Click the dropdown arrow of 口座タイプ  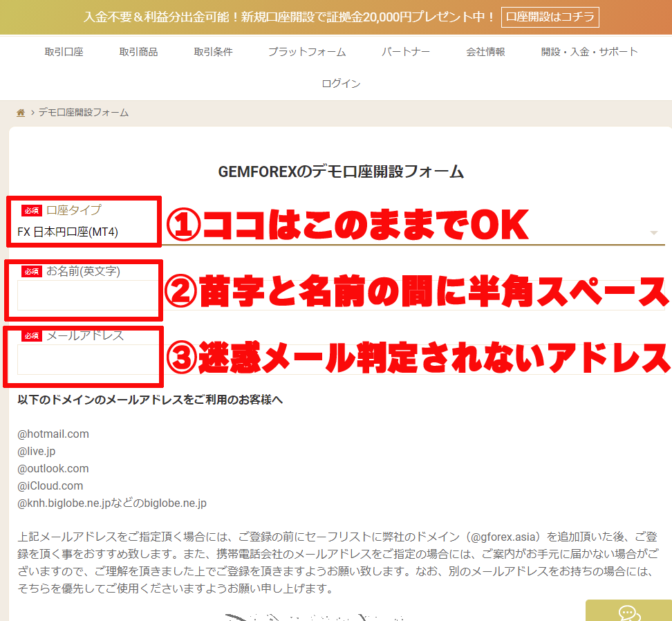(653, 233)
